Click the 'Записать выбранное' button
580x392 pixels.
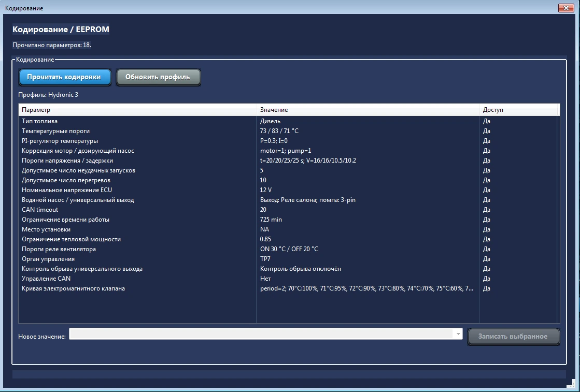pyautogui.click(x=514, y=337)
